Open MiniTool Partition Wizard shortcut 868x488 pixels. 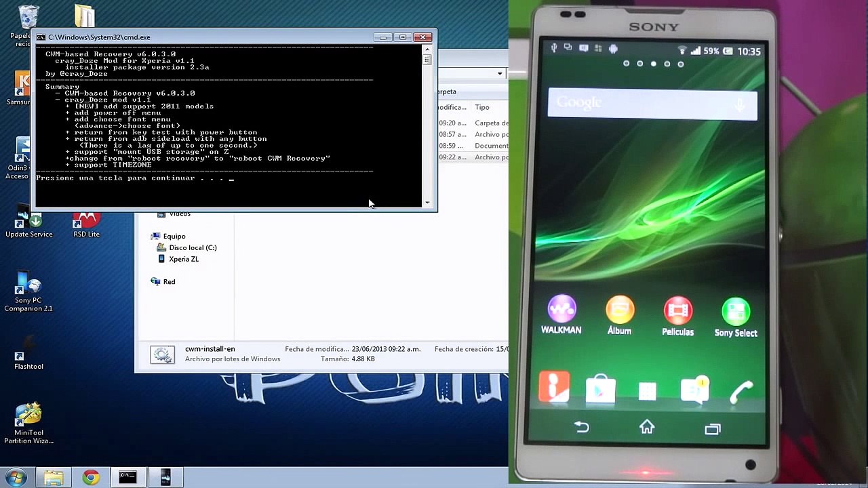coord(28,424)
